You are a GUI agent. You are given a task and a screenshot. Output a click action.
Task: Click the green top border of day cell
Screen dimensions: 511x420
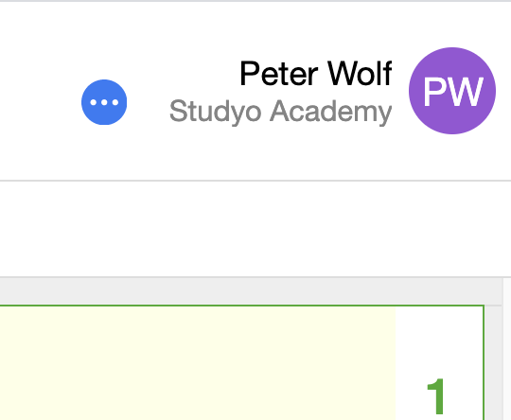coord(241,306)
